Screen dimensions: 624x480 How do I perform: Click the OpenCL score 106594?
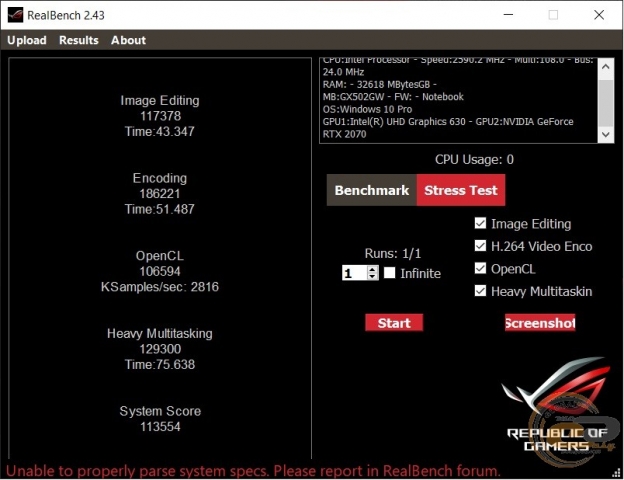(x=160, y=271)
